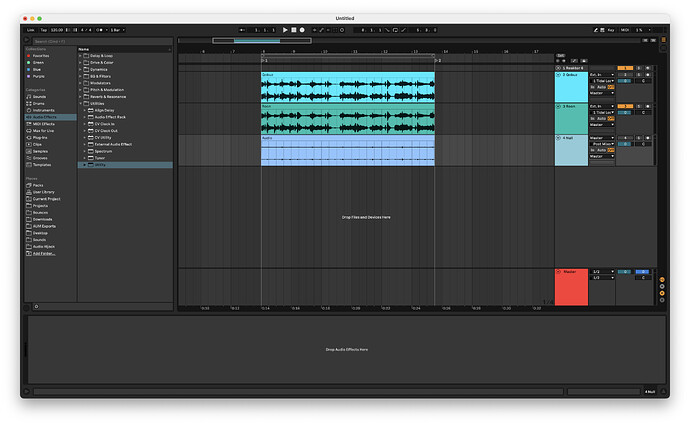Click locator 1 in the scrub area

[264, 60]
